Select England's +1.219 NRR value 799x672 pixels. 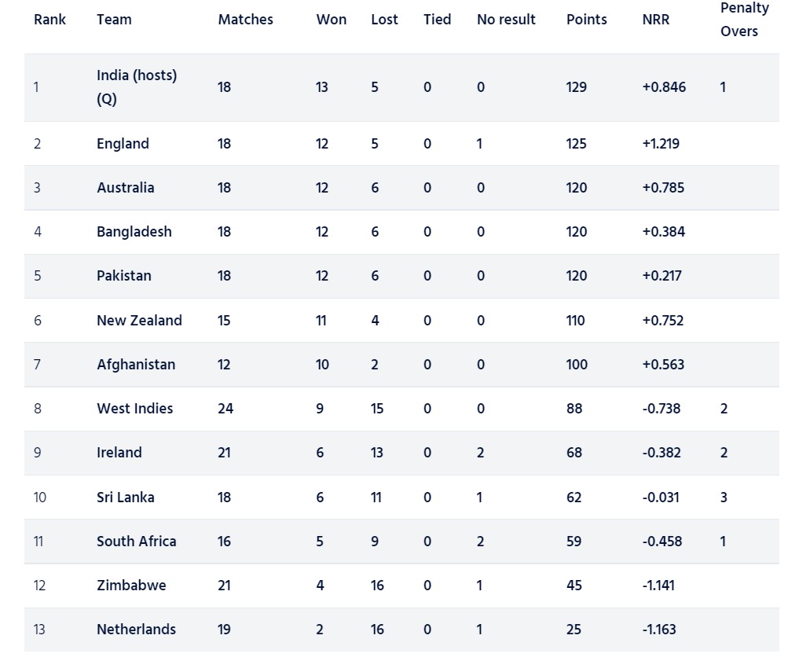pos(661,144)
